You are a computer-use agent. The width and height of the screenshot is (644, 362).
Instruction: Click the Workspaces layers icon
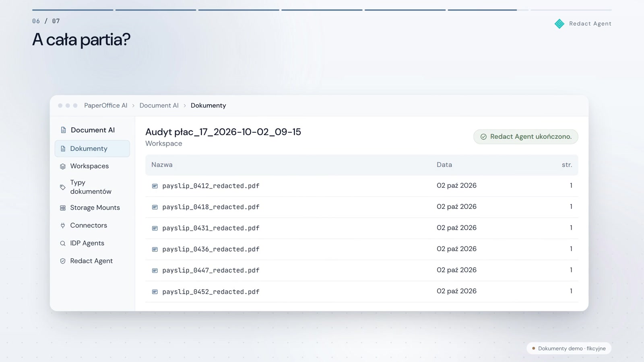coord(63,166)
